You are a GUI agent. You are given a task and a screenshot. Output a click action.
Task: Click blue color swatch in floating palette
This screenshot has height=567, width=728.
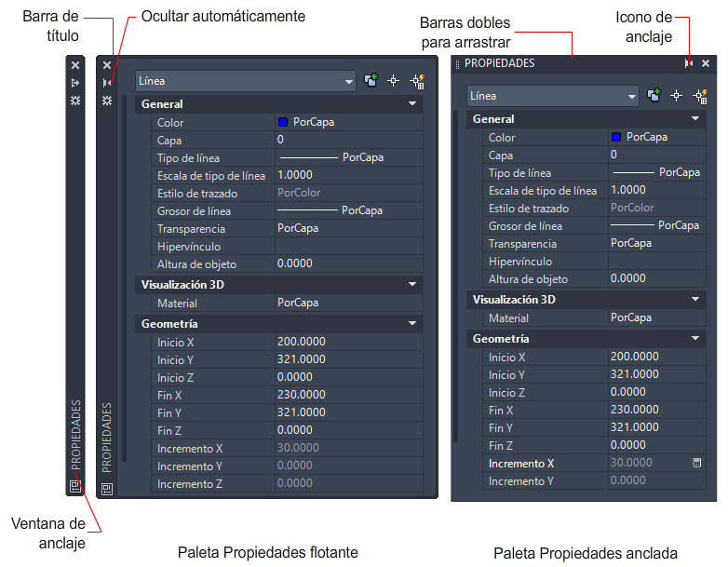click(283, 122)
